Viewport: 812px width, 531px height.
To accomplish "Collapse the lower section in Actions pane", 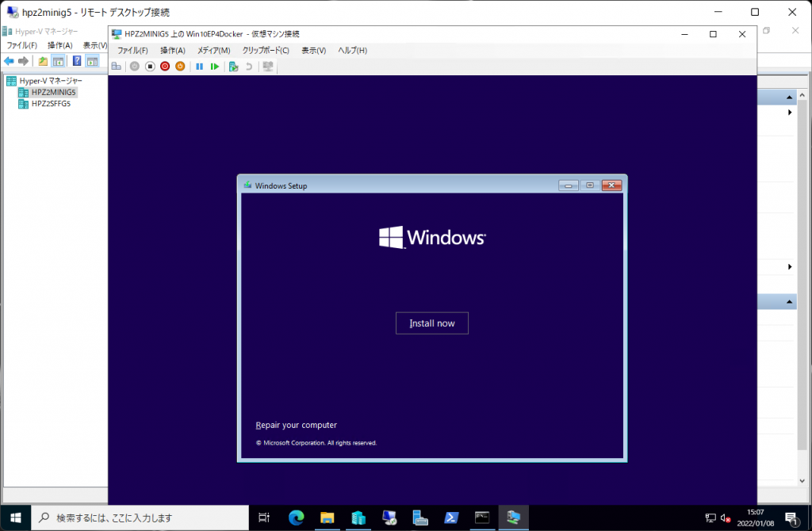I will [x=789, y=302].
